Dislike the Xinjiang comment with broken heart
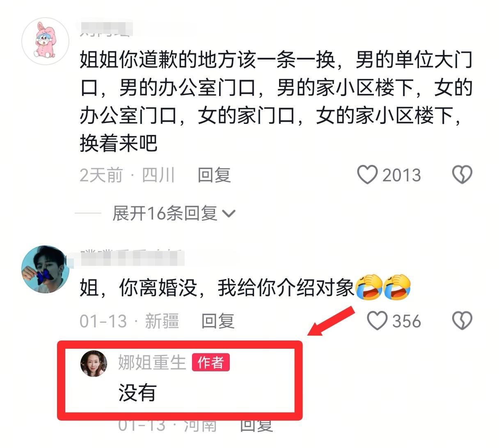 462,321
